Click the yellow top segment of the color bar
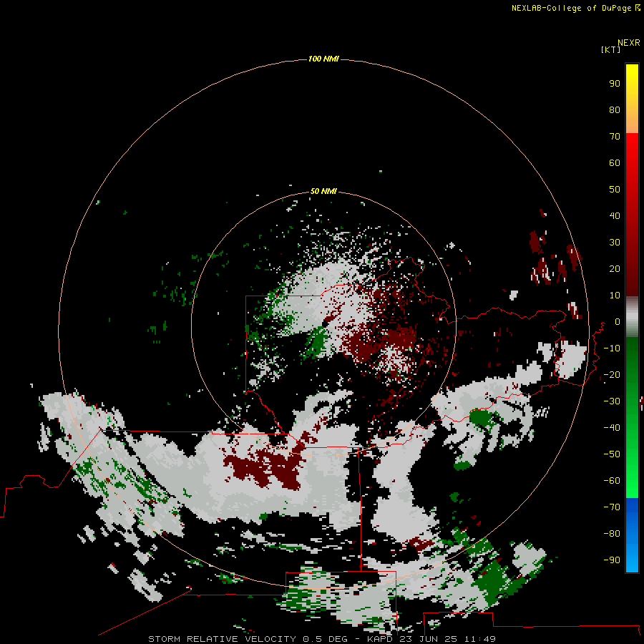 (x=632, y=99)
